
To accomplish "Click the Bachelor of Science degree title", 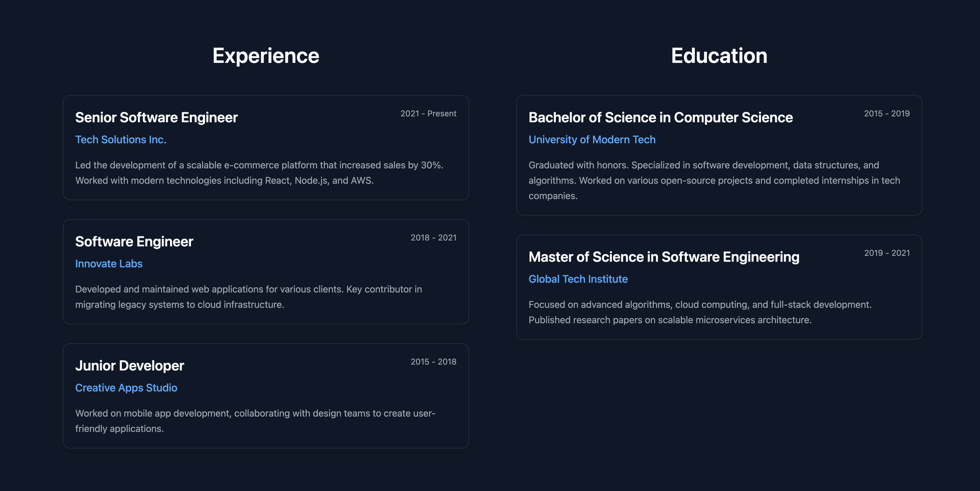I will (x=660, y=118).
